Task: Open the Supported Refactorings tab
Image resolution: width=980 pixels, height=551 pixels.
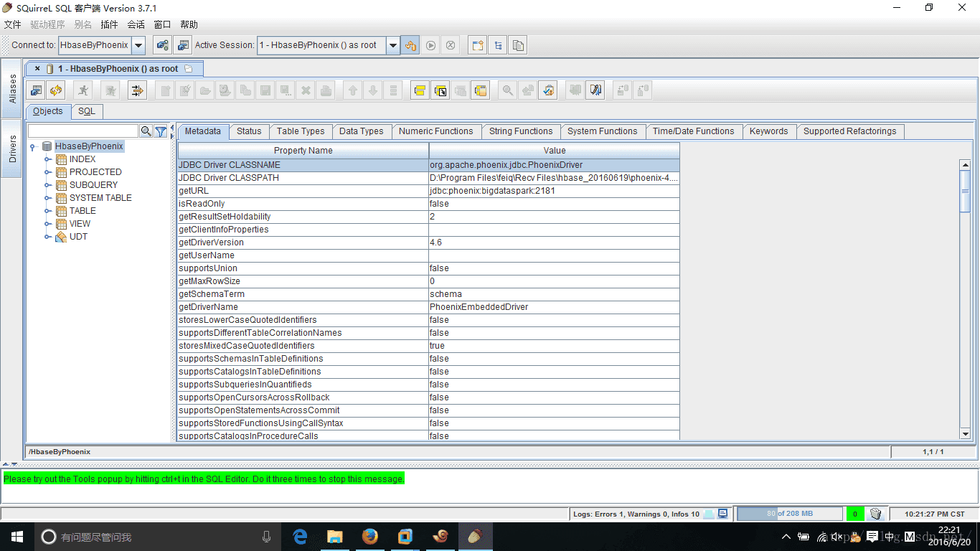Action: point(850,131)
